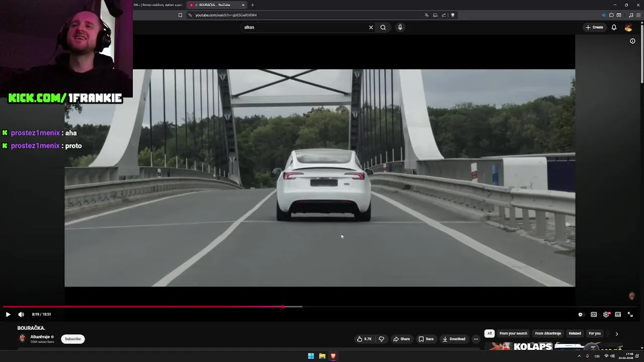Screen dimensions: 644x362
Task: Open the YouTube account avatar menu
Action: click(x=628, y=28)
